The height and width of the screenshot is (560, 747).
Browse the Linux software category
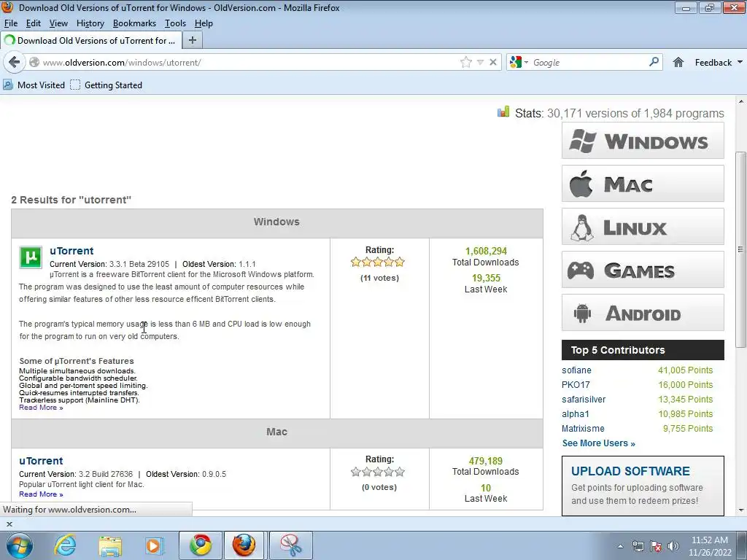(643, 226)
